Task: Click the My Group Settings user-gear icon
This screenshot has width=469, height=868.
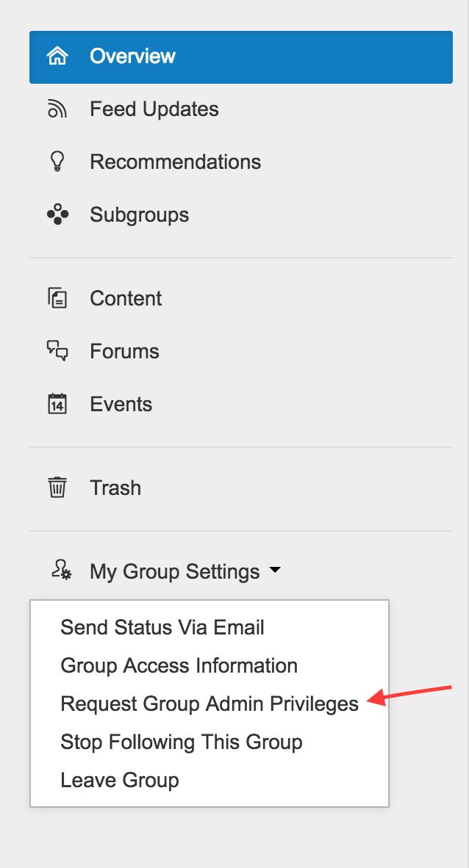Action: point(61,571)
